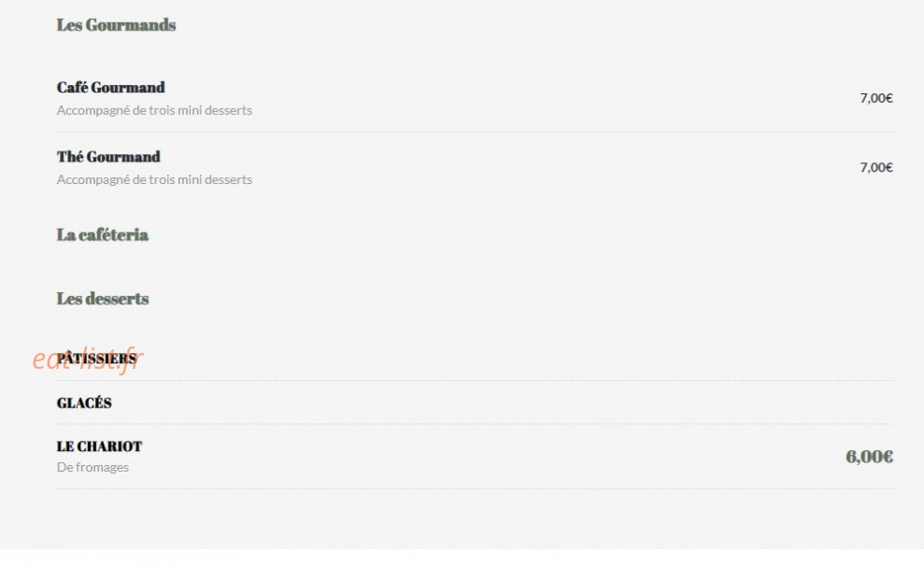Click the PÂTISSIERS dessert category
Image resolution: width=924 pixels, height=565 pixels.
[96, 359]
